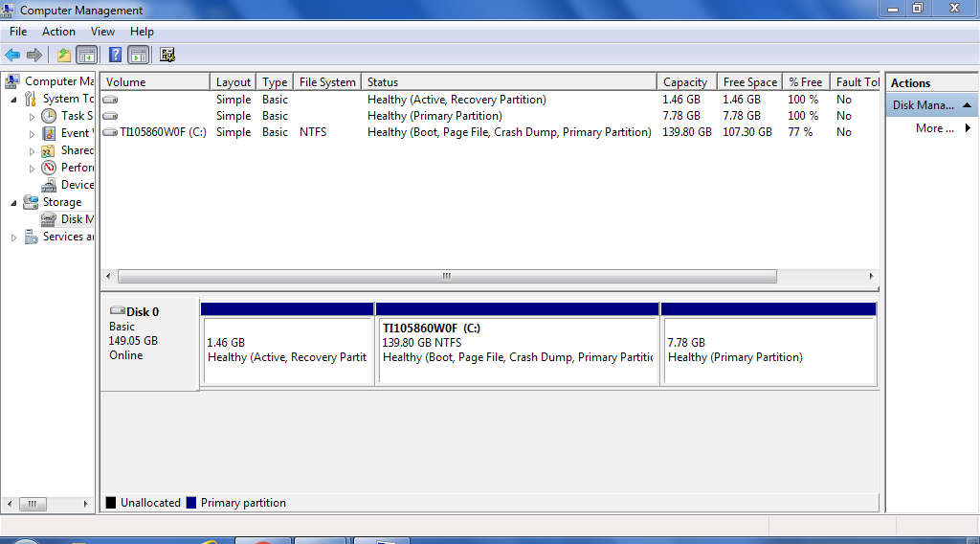Image resolution: width=980 pixels, height=544 pixels.
Task: Click the volume list horizontal scrollbar thumb
Action: (x=447, y=276)
